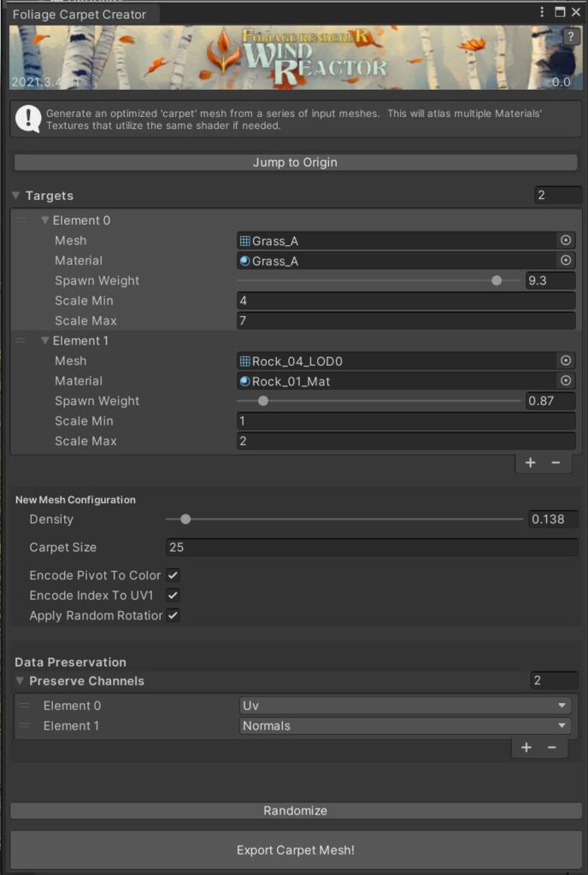Collapse the Element 1 target foldout

click(x=45, y=341)
